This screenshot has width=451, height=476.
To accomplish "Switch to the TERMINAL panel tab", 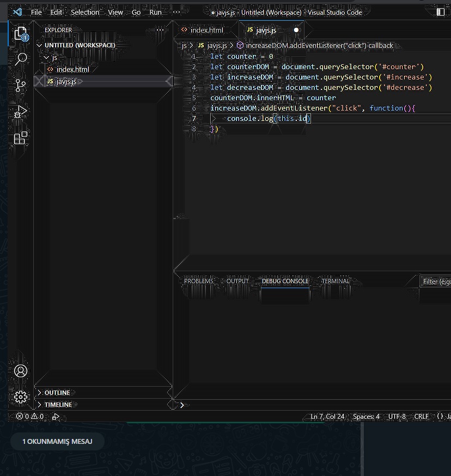I will (335, 281).
